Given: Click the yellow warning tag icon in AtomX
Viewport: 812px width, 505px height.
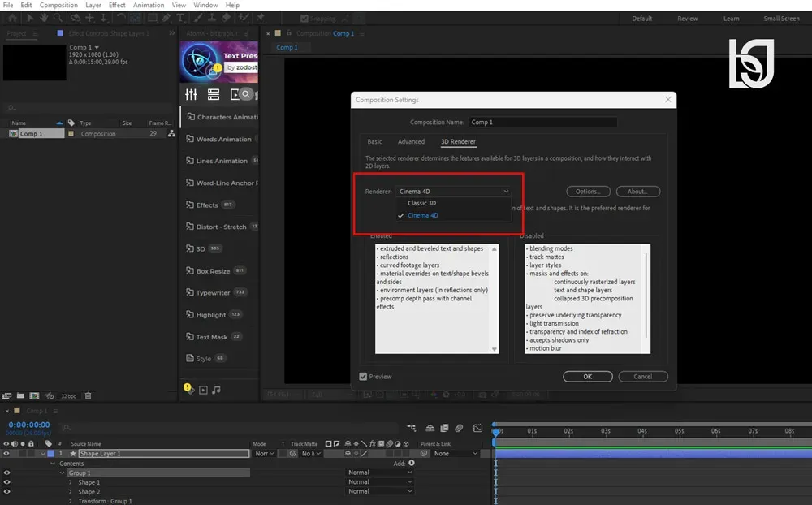Looking at the screenshot, I should click(188, 388).
